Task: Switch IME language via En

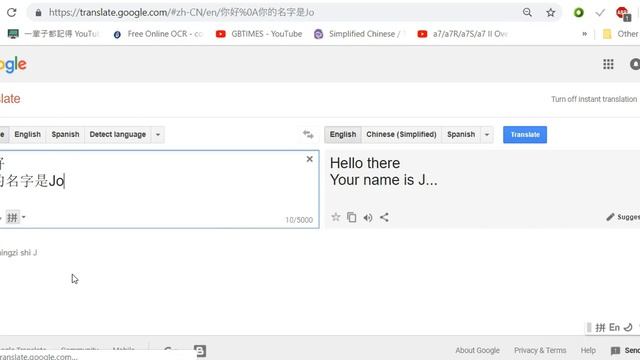Action: click(x=614, y=327)
